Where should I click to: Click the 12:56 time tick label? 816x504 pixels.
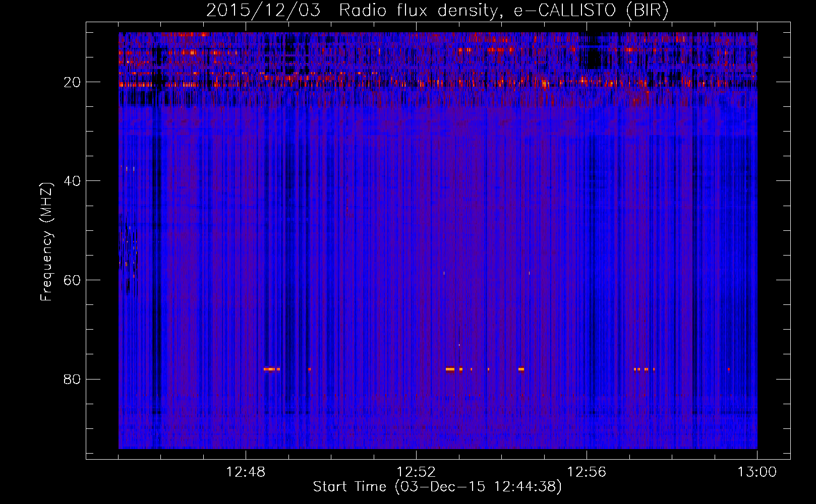tap(587, 472)
